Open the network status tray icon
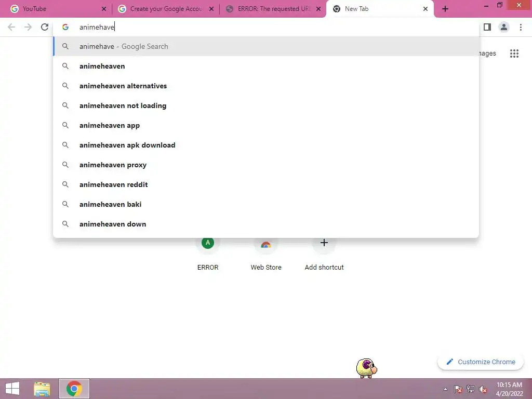The height and width of the screenshot is (399, 532). pyautogui.click(x=471, y=389)
